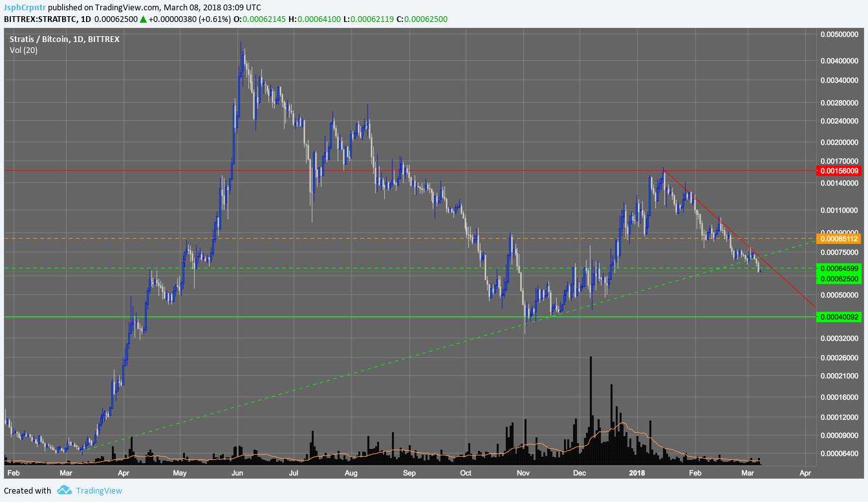Click the Sep label on the time axis

[x=409, y=474]
